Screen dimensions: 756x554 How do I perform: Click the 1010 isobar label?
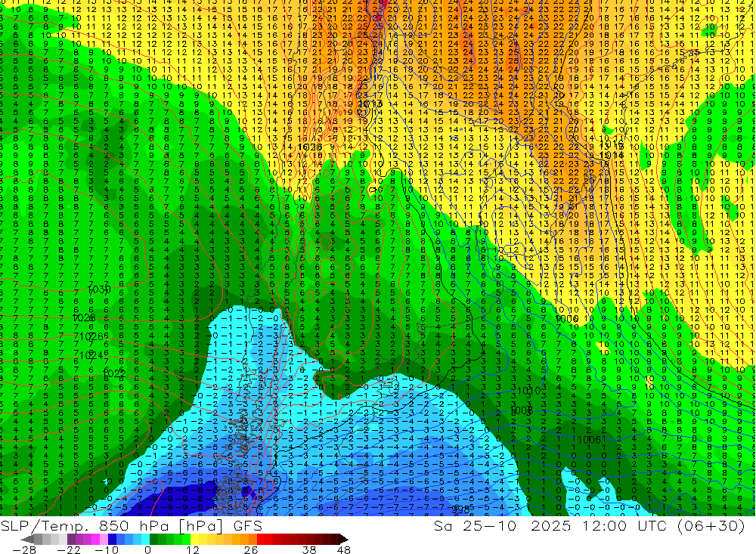[x=529, y=391]
